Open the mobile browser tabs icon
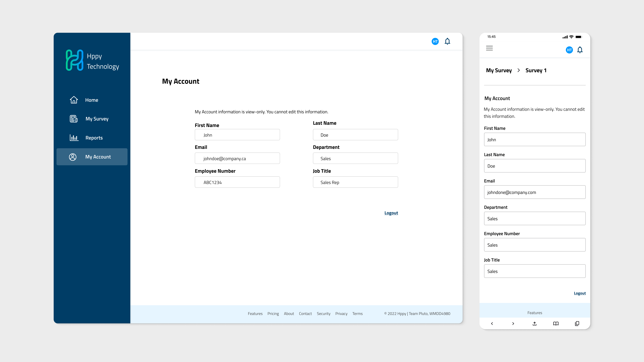Image resolution: width=644 pixels, height=362 pixels. [577, 324]
